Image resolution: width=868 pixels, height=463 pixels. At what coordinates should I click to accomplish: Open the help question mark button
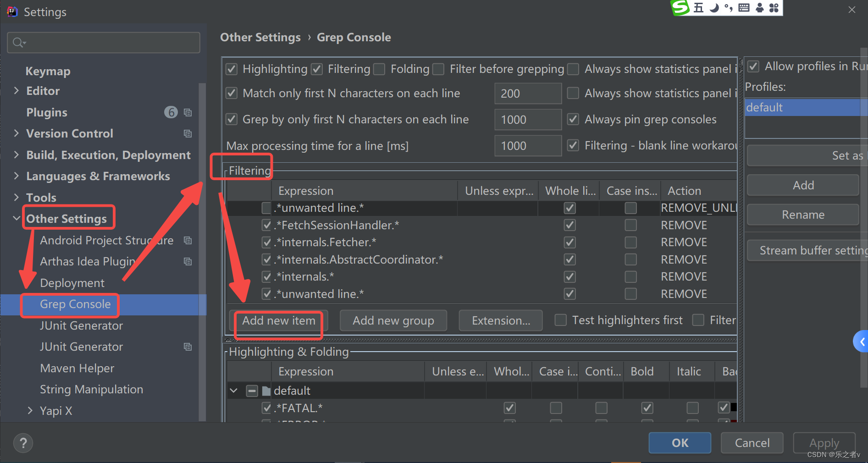tap(23, 443)
